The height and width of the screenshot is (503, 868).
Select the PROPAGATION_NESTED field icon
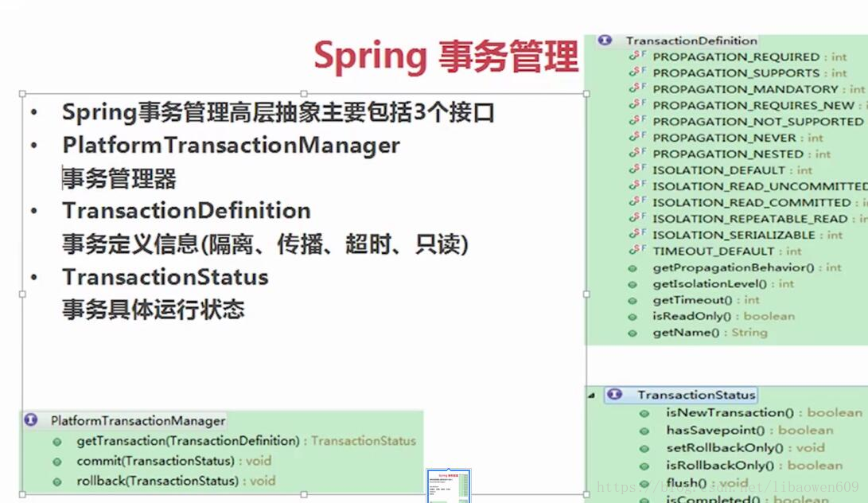click(x=637, y=152)
